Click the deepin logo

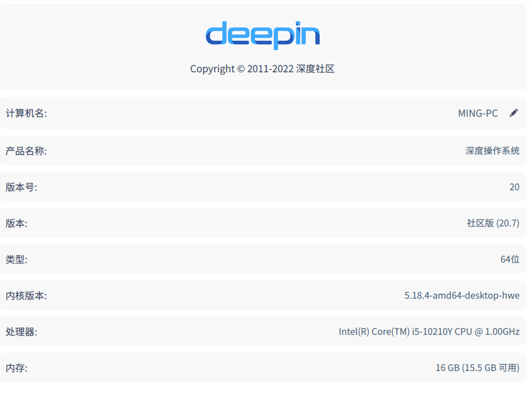pyautogui.click(x=262, y=35)
